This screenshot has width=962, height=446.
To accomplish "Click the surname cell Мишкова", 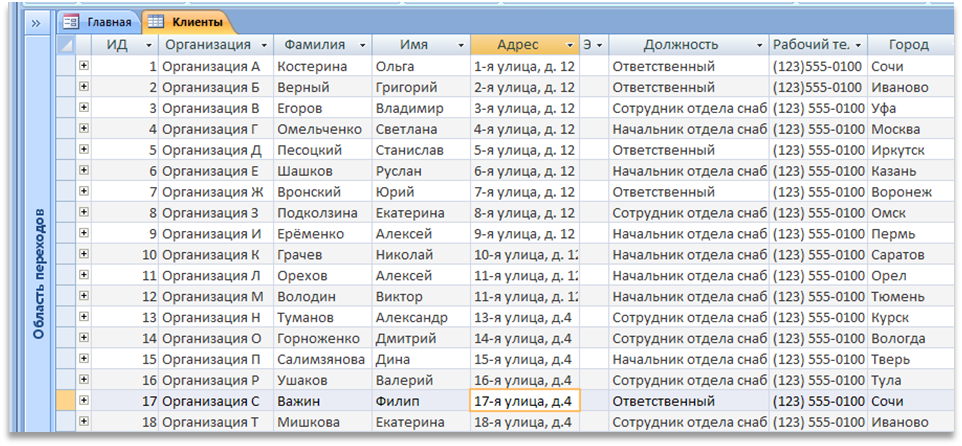I will click(323, 422).
